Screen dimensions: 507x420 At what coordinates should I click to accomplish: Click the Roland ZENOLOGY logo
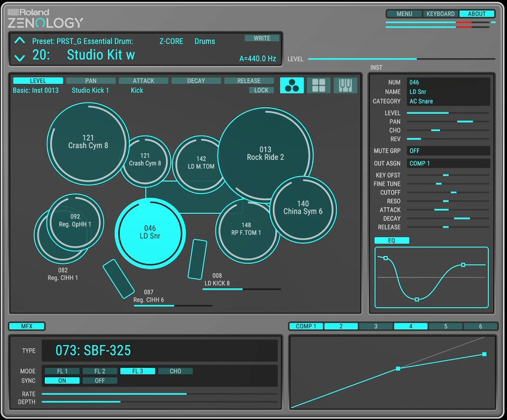[46, 19]
